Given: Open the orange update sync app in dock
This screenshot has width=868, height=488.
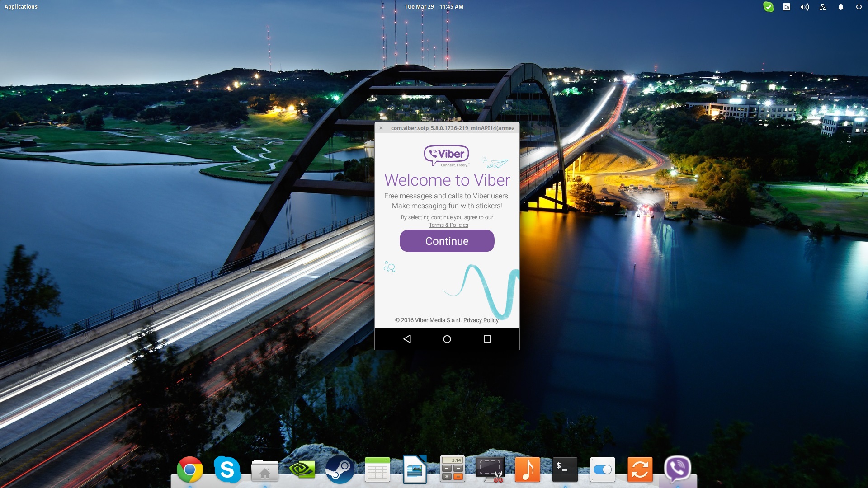Looking at the screenshot, I should tap(640, 469).
